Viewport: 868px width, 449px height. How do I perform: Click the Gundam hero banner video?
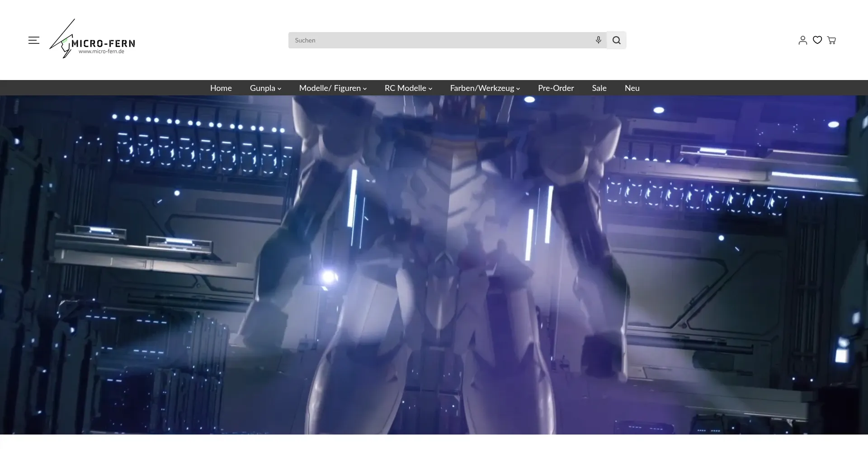tap(434, 265)
